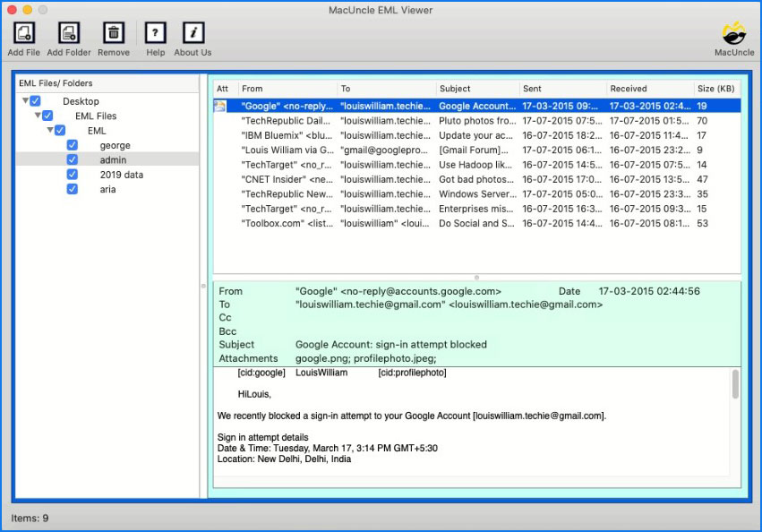Viewport: 762px width, 532px height.
Task: Open the Help icon
Action: [155, 34]
